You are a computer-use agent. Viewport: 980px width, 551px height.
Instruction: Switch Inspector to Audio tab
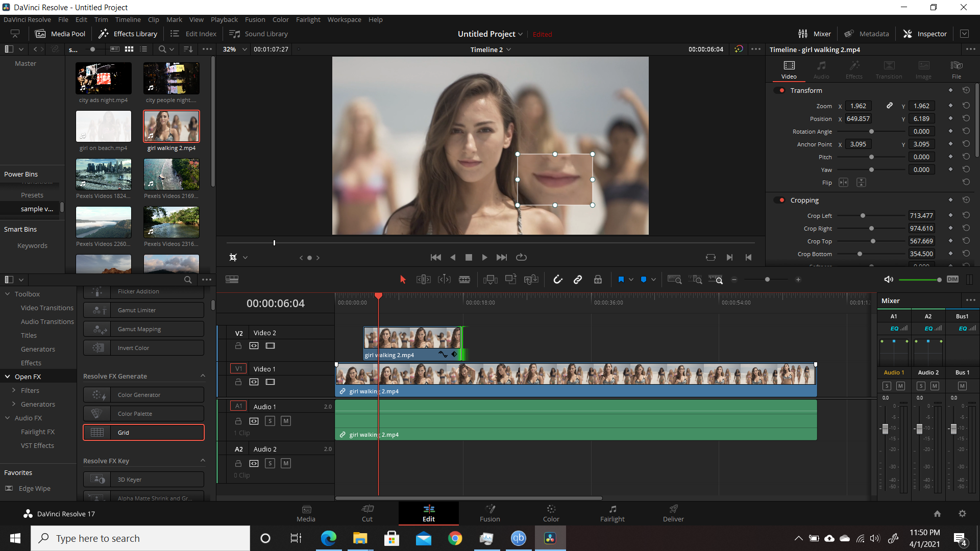pos(821,70)
